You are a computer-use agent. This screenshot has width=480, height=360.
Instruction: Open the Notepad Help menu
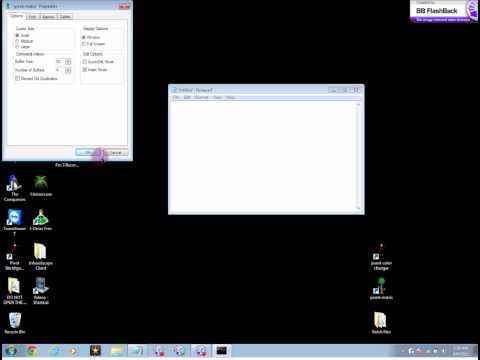click(x=230, y=97)
